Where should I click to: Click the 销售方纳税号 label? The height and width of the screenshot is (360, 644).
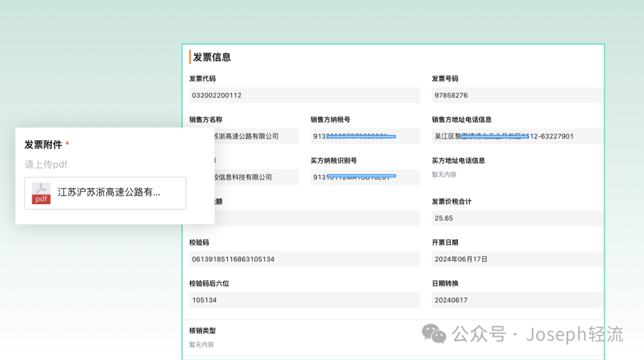(x=330, y=120)
